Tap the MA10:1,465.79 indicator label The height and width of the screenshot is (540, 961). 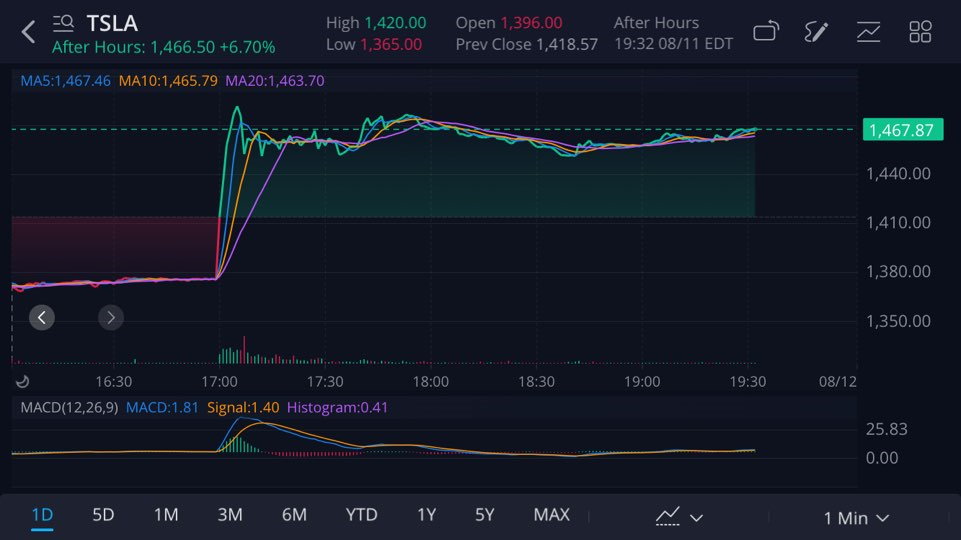click(168, 81)
